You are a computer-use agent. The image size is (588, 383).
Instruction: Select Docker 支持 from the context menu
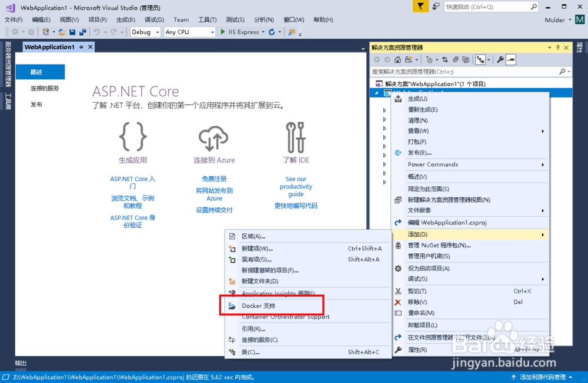pyautogui.click(x=271, y=305)
